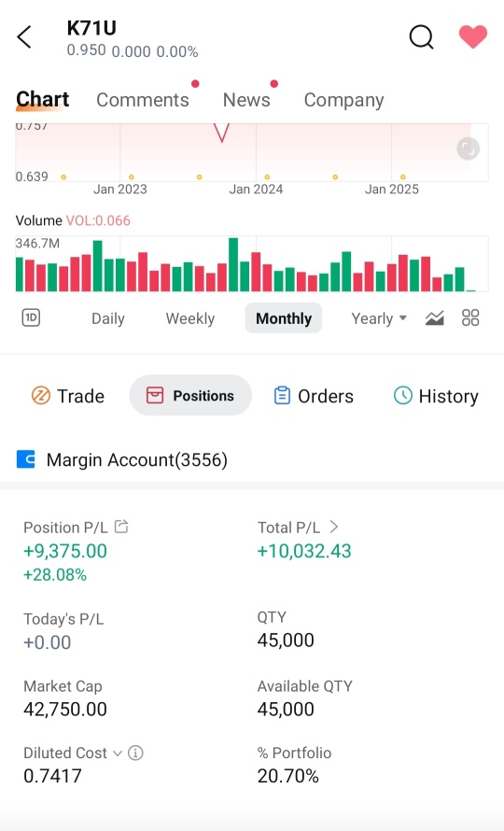Screen dimensions: 504x831
Task: Click the 1D interval icon
Action: coord(31,318)
